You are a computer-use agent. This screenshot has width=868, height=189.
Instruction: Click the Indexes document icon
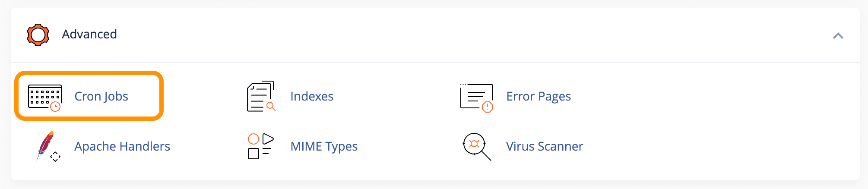point(261,96)
